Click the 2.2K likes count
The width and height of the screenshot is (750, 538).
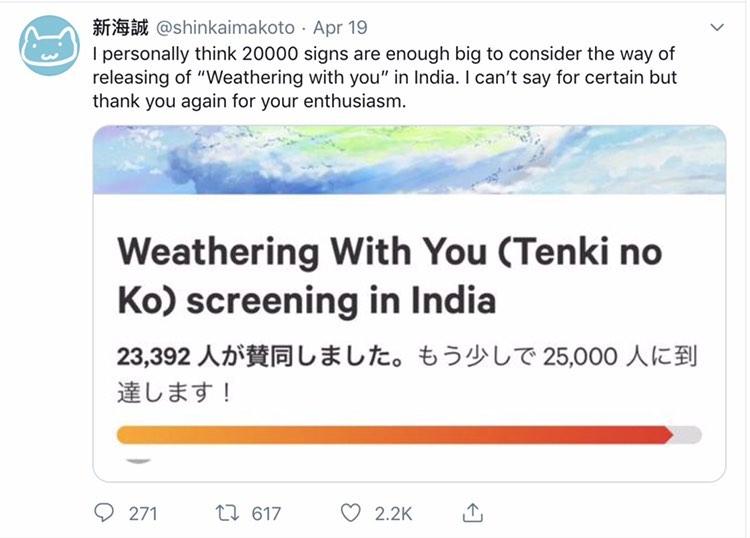coord(392,514)
